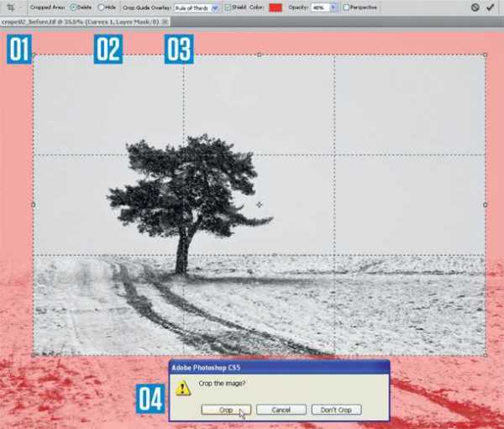Open the crop tool preset picker arrow
Image resolution: width=504 pixels, height=429 pixels.
click(20, 7)
